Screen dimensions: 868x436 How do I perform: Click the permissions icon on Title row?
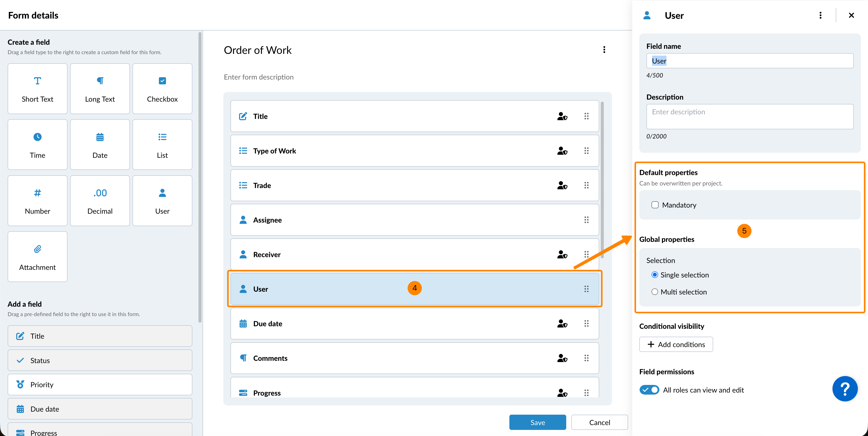pos(562,116)
